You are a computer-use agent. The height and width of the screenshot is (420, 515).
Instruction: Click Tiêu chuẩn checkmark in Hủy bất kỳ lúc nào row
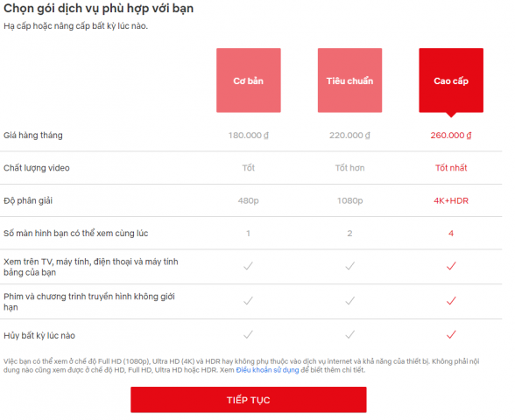point(349,334)
